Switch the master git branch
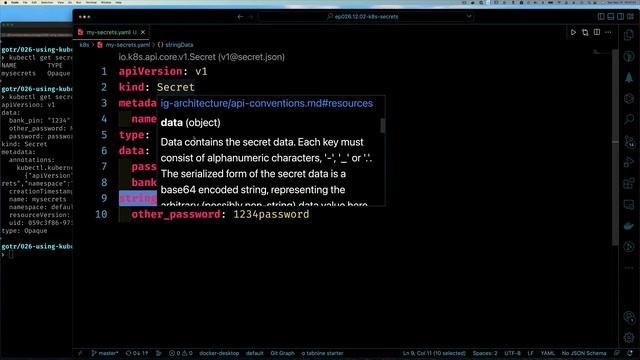The height and width of the screenshot is (360, 640). [x=105, y=353]
